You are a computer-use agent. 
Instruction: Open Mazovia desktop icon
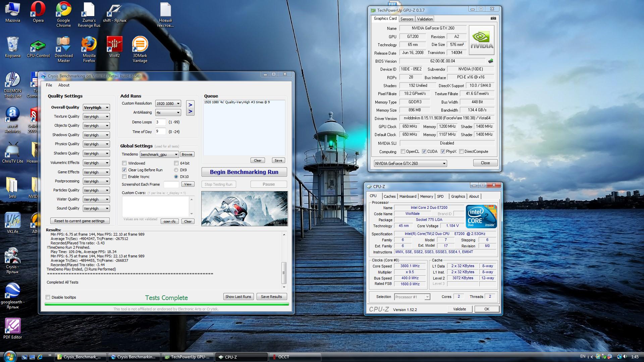13,12
